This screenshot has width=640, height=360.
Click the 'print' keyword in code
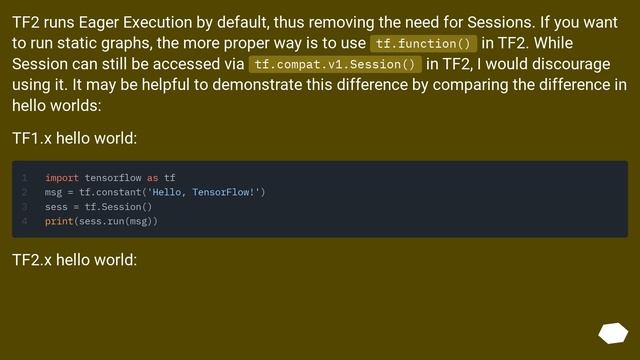point(59,221)
